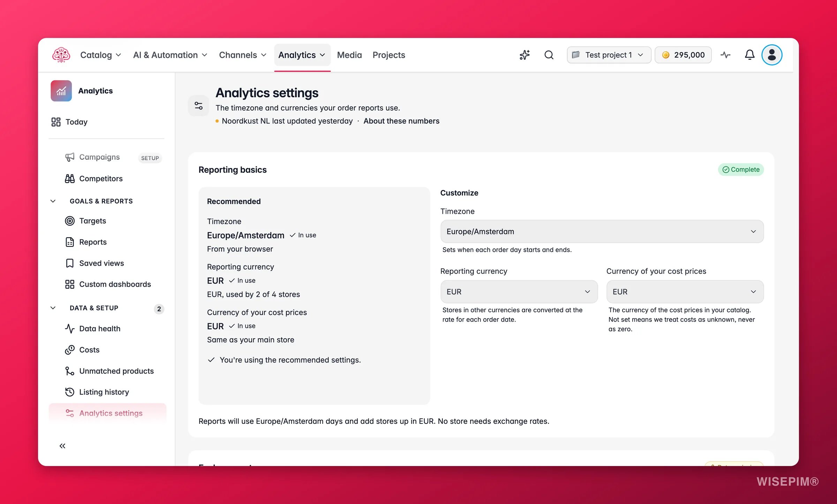Image resolution: width=837 pixels, height=504 pixels.
Task: Open the Reporting currency EUR dropdown
Action: point(519,292)
